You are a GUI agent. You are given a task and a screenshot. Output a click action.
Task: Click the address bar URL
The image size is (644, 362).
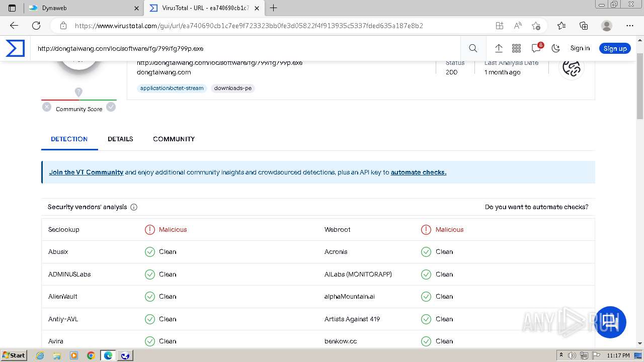point(249,26)
